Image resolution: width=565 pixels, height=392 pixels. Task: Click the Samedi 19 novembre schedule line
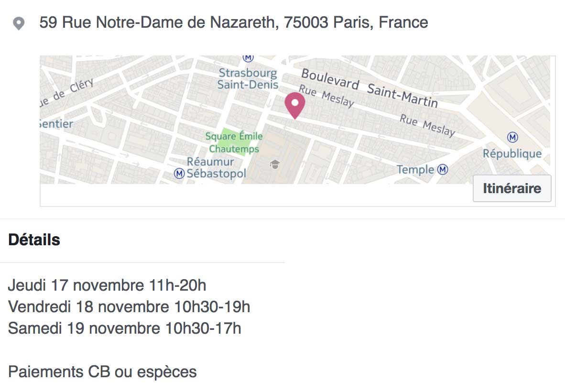coord(125,328)
